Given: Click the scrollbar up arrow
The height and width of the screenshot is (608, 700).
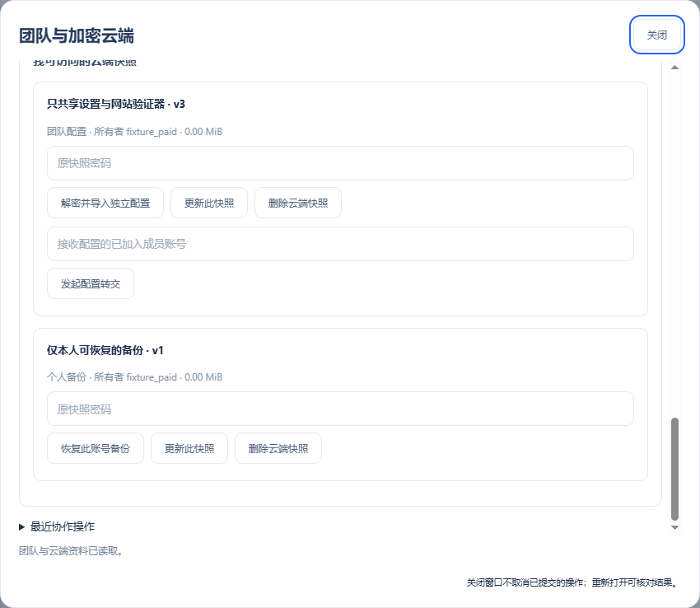Looking at the screenshot, I should point(675,68).
